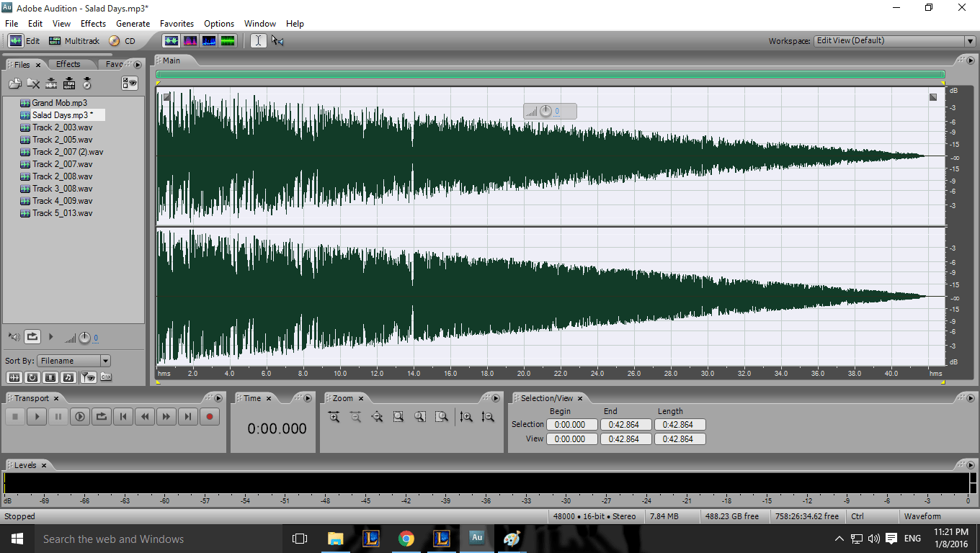Screen dimensions: 980x553
Task: Zoom to right edge of selection
Action: 442,417
